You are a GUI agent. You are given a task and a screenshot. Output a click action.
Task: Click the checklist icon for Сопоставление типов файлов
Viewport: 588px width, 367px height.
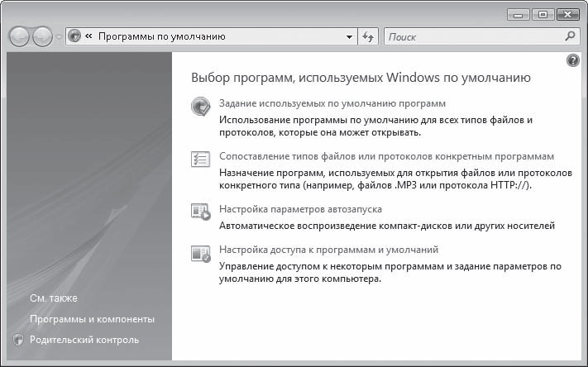pyautogui.click(x=200, y=158)
